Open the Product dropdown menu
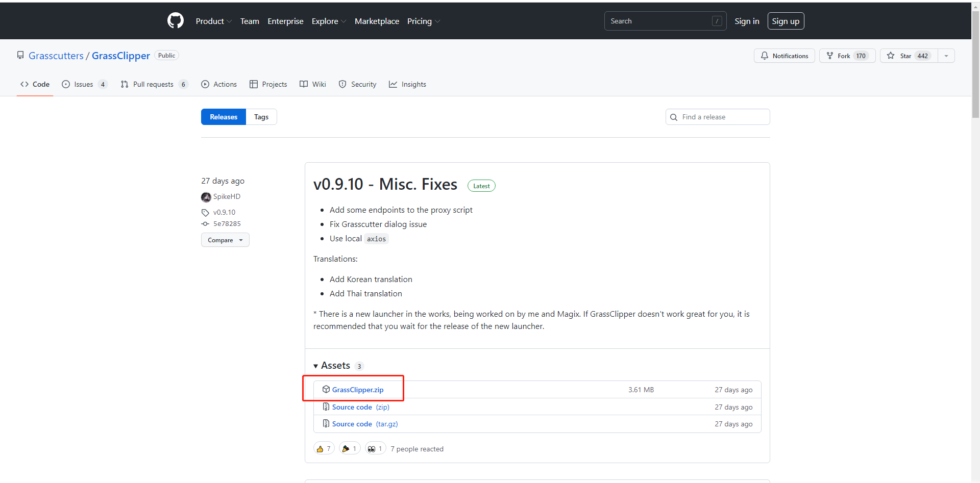 click(213, 21)
